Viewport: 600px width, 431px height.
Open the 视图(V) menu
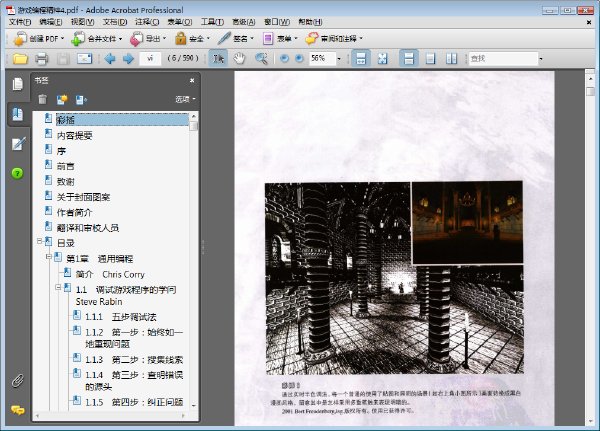(82, 22)
